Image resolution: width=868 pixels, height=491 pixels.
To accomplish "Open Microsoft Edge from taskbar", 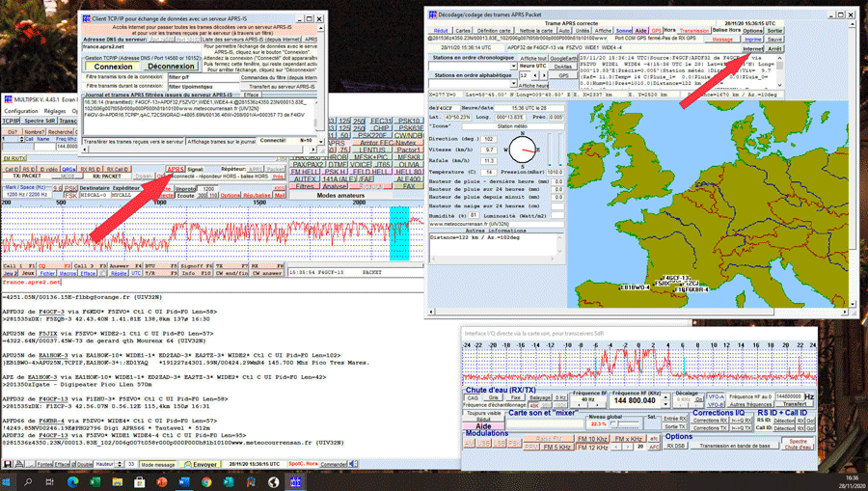I will (x=72, y=482).
